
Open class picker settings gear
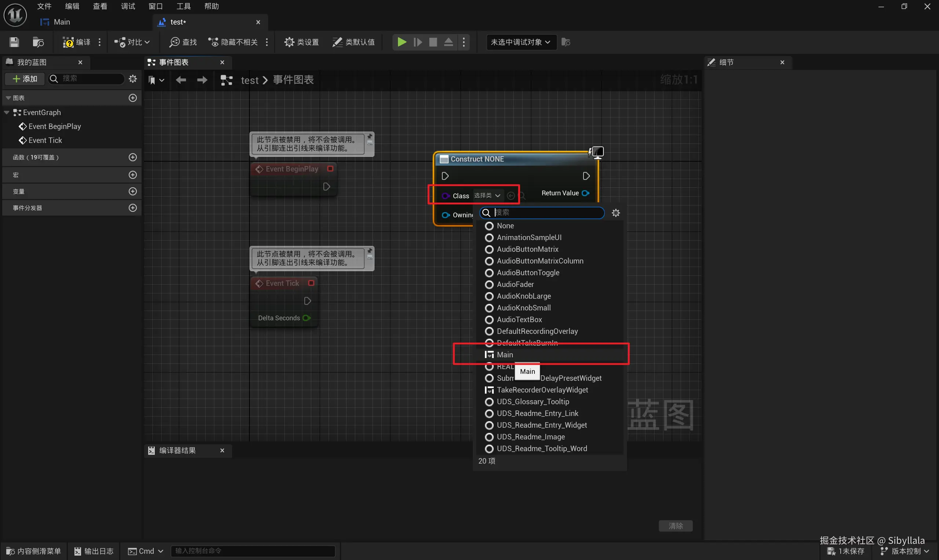coord(616,213)
